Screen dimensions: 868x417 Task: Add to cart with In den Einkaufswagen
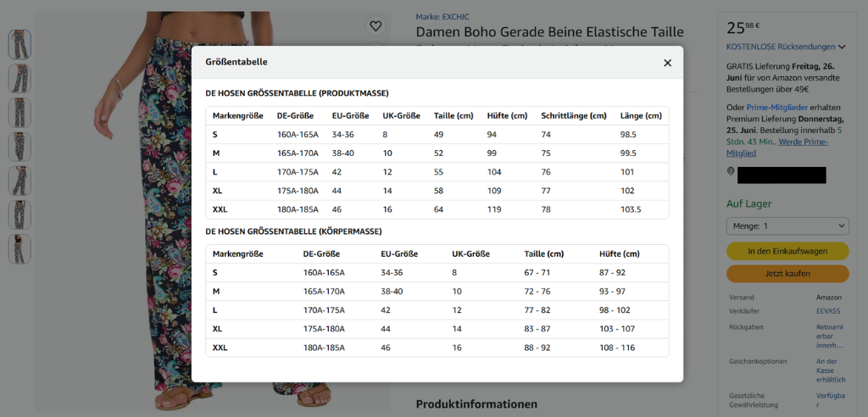tap(787, 251)
